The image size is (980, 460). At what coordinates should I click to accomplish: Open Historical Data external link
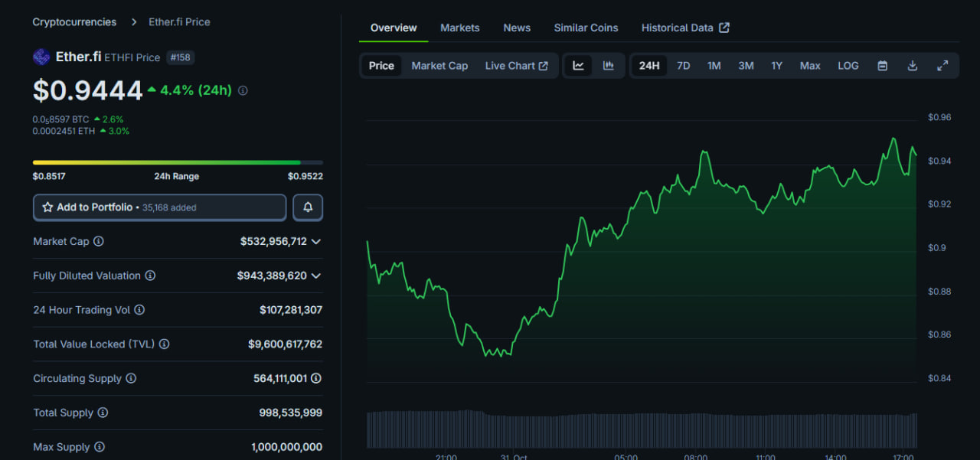tap(684, 28)
